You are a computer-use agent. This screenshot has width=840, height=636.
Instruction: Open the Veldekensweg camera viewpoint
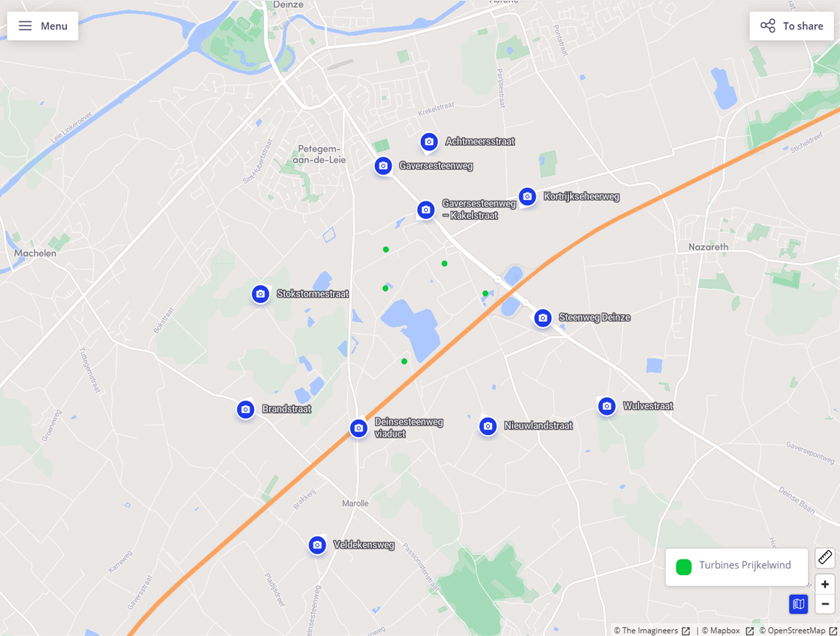coord(318,545)
